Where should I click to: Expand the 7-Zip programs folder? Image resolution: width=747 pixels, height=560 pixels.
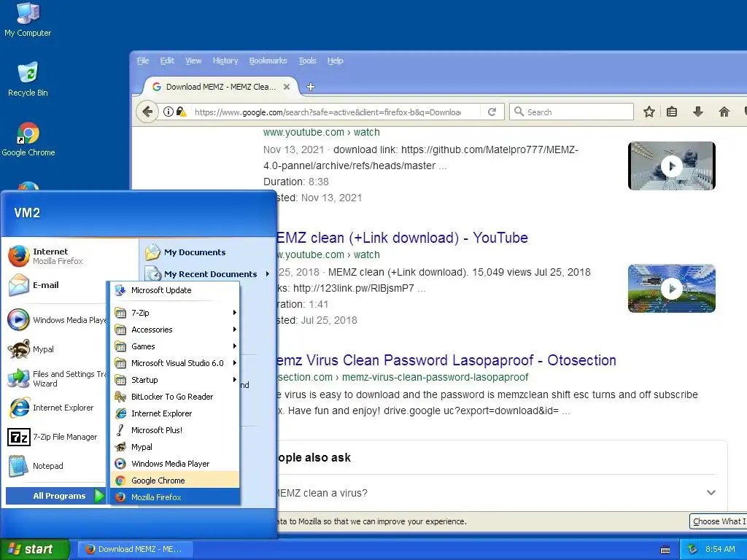pos(175,313)
